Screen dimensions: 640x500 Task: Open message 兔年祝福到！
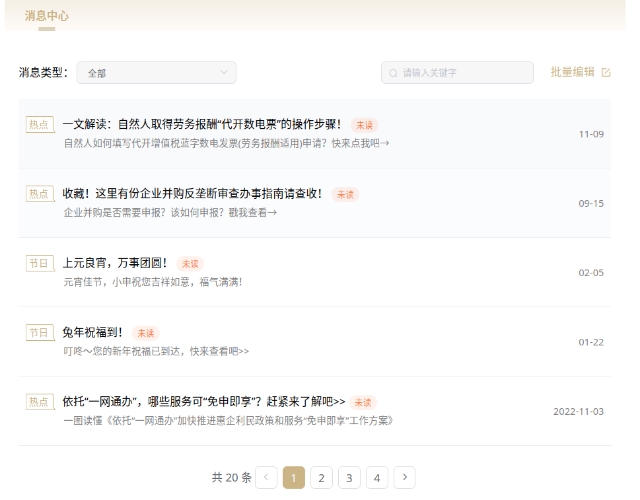click(93, 332)
